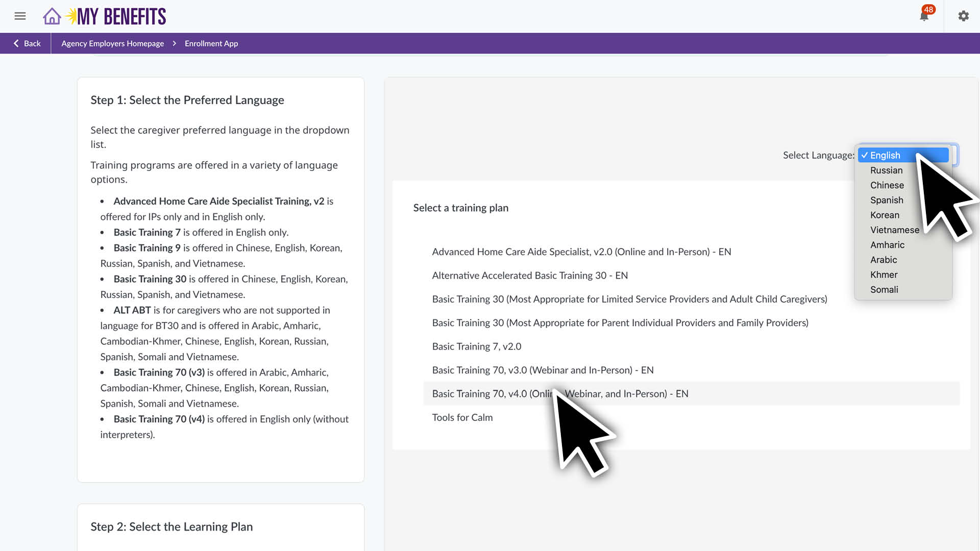Open the settings gear icon
Viewport: 980px width, 551px height.
963,16
